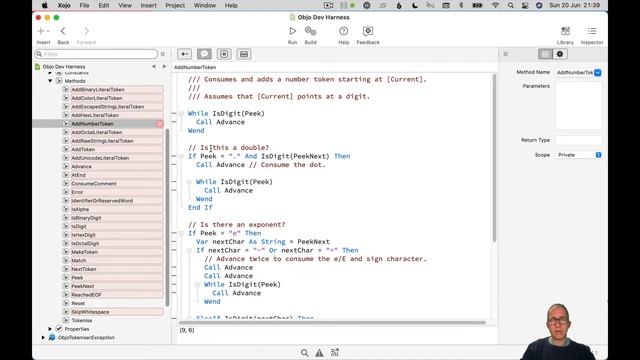The image size is (640, 360).
Task: Click the split-layout icon above editor
Action: pos(244,54)
